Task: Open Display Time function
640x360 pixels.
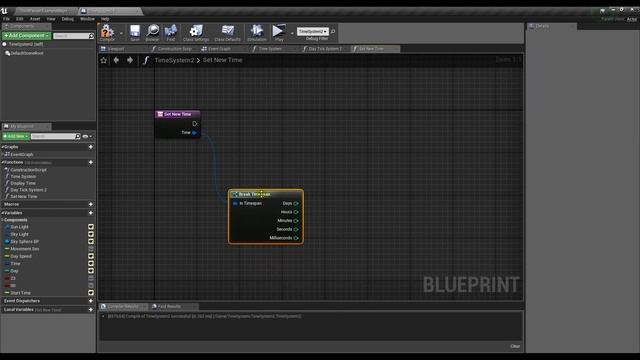Action: [x=23, y=183]
